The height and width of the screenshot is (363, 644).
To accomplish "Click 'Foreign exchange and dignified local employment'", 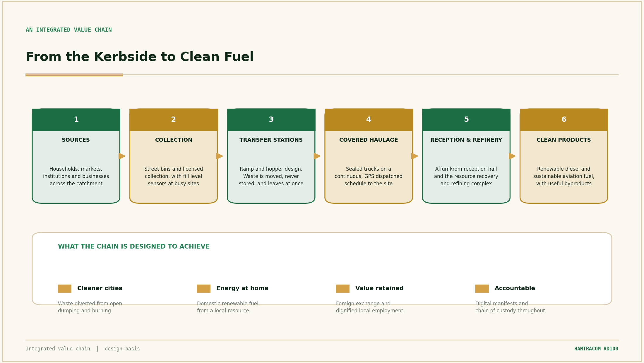I will (x=369, y=307).
